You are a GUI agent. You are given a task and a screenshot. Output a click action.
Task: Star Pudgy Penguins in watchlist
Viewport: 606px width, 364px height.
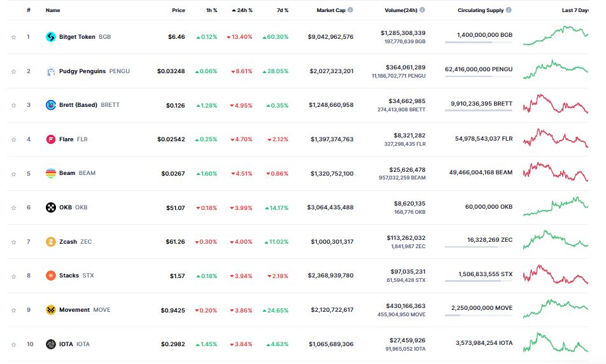(13, 71)
